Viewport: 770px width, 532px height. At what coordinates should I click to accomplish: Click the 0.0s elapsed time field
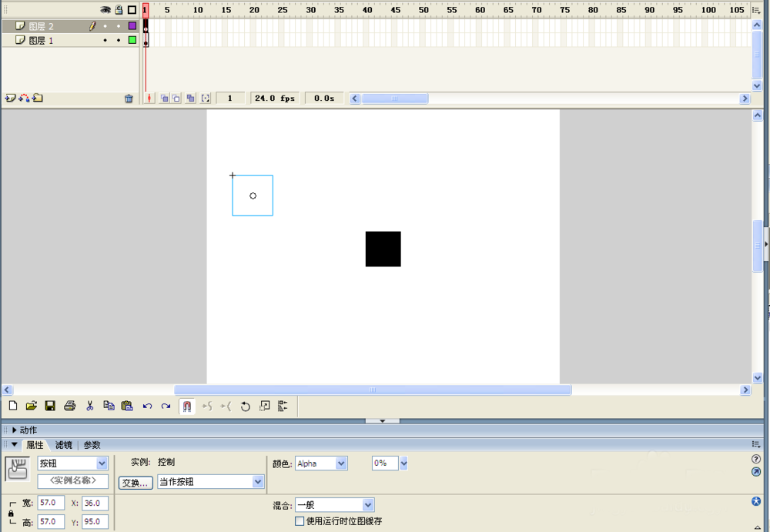[324, 99]
